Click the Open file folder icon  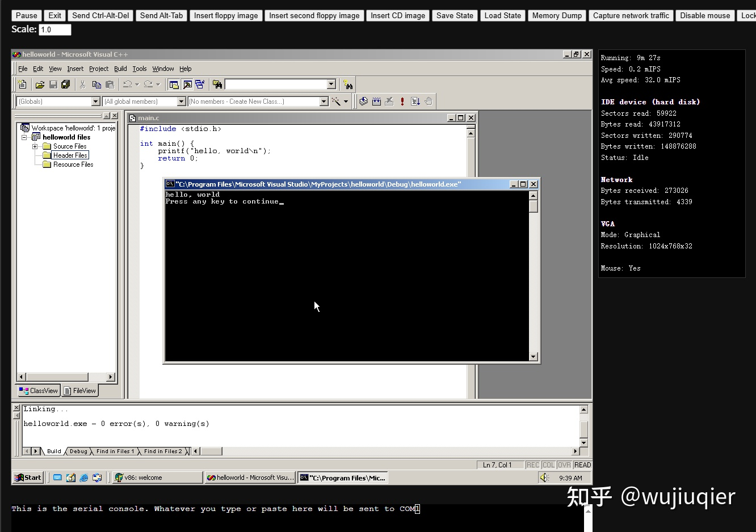[40, 85]
